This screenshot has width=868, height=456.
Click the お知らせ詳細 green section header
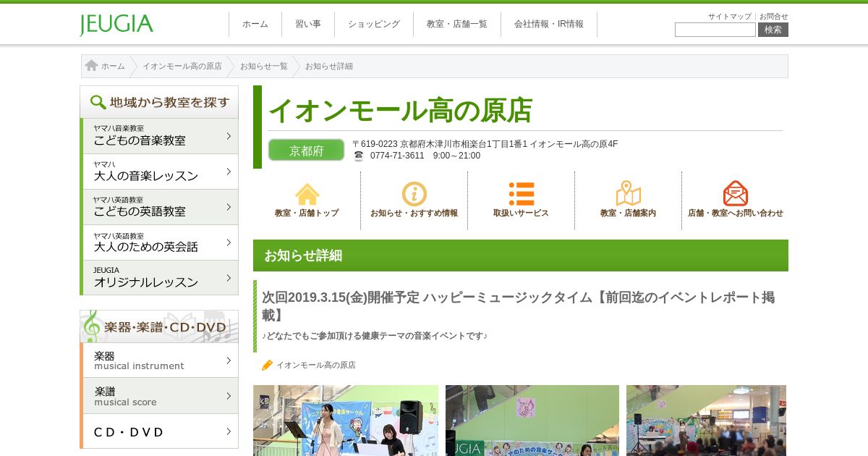coord(521,256)
